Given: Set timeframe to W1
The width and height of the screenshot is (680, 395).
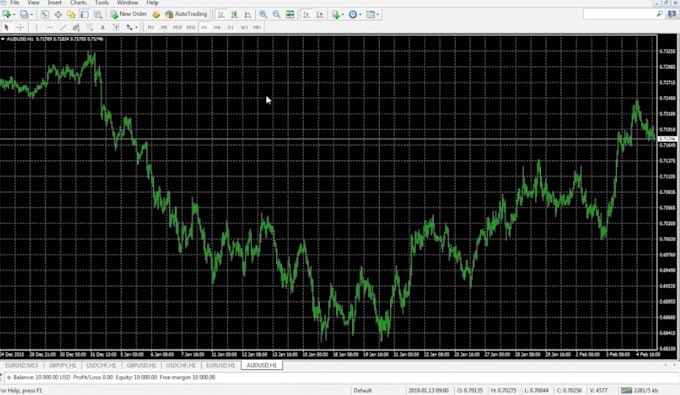Looking at the screenshot, I should (x=244, y=27).
